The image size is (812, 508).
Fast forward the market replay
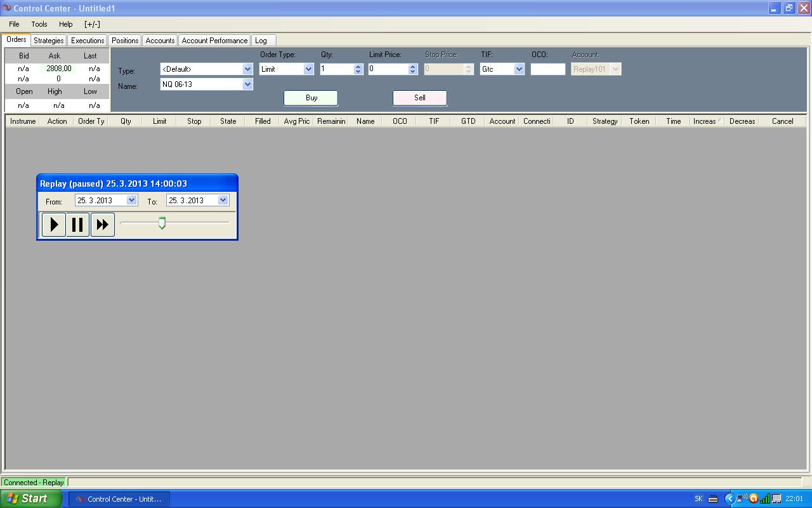103,225
